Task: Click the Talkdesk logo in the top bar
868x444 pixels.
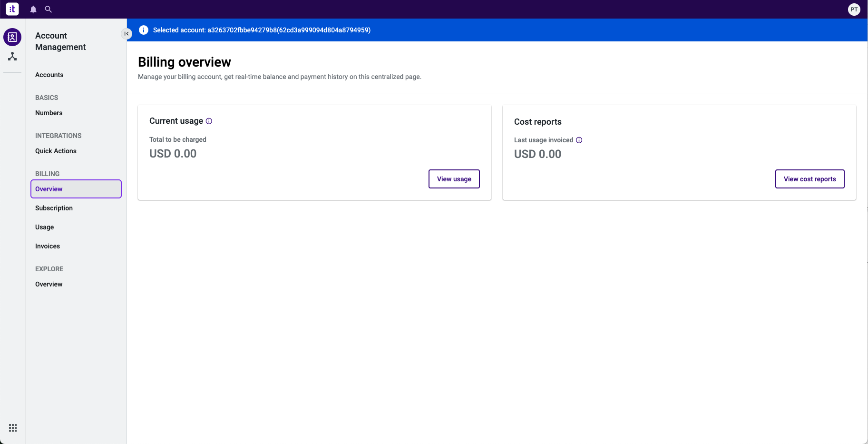Action: (12, 9)
